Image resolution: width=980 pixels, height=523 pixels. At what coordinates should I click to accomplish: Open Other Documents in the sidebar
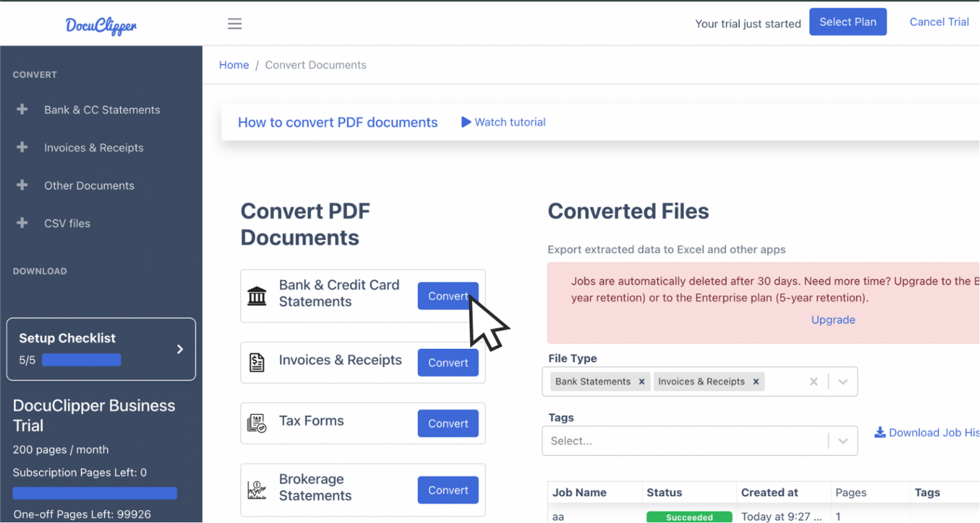[x=89, y=185]
